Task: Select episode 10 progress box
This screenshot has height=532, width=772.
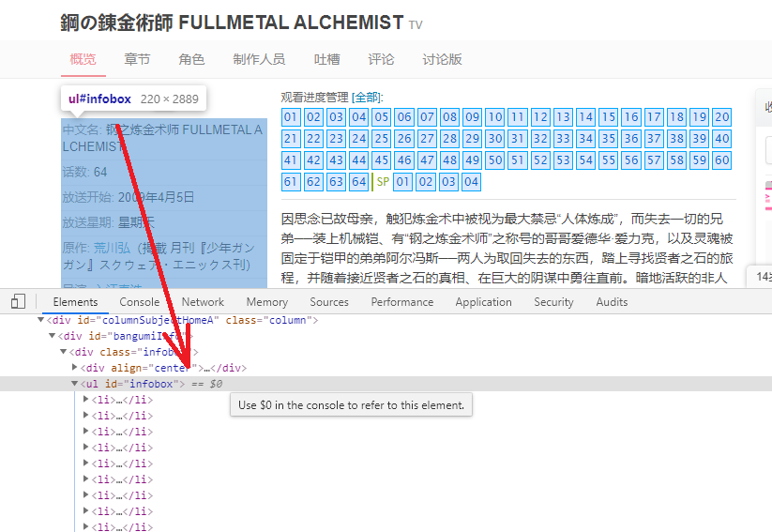Action: click(x=494, y=117)
